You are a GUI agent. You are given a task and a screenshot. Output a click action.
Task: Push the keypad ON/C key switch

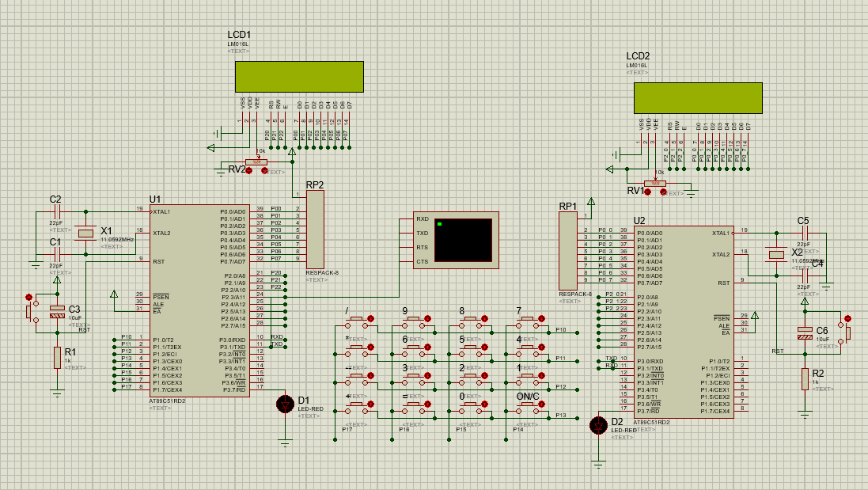pos(528,407)
